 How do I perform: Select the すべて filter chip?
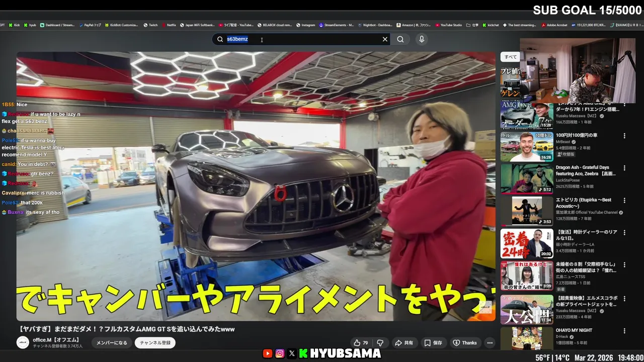tap(510, 57)
